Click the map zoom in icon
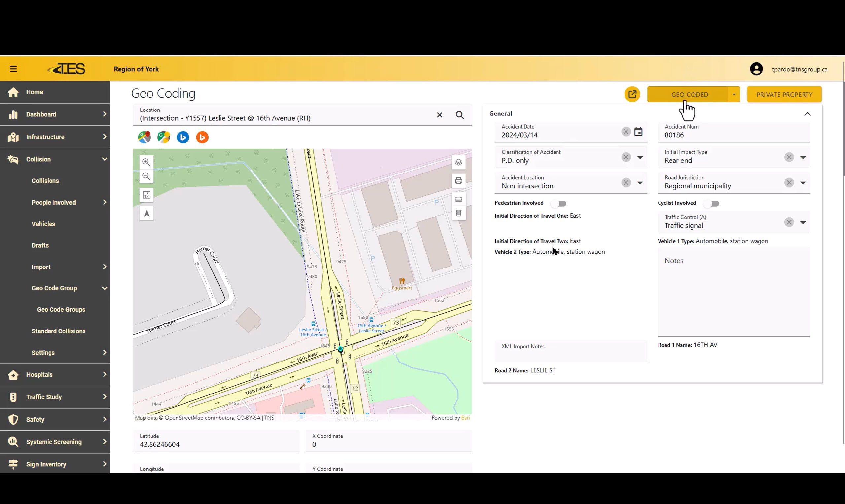Image resolution: width=845 pixels, height=504 pixels. click(146, 162)
